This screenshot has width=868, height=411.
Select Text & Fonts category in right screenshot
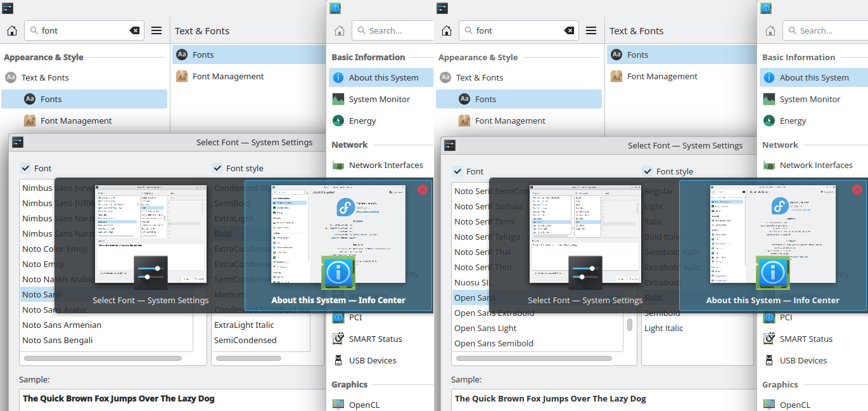(519, 77)
